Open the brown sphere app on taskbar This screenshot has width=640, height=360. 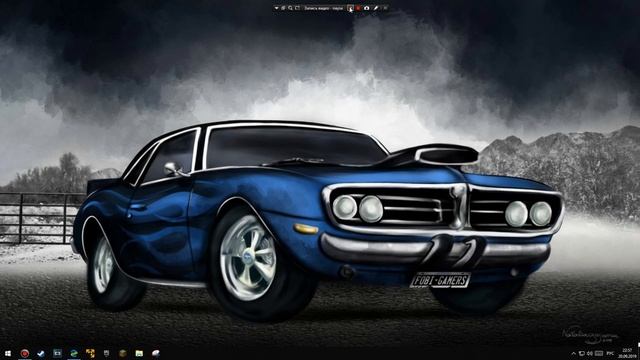[x=123, y=353]
